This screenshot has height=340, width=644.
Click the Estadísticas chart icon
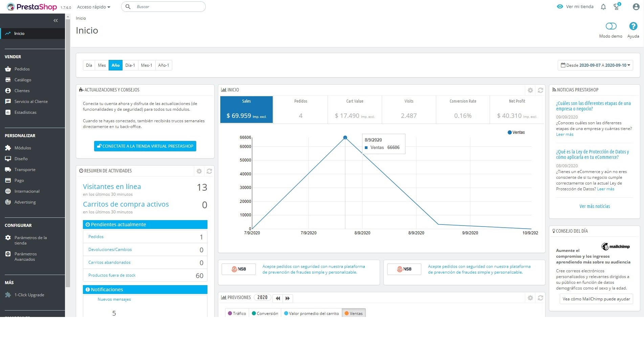click(x=8, y=112)
